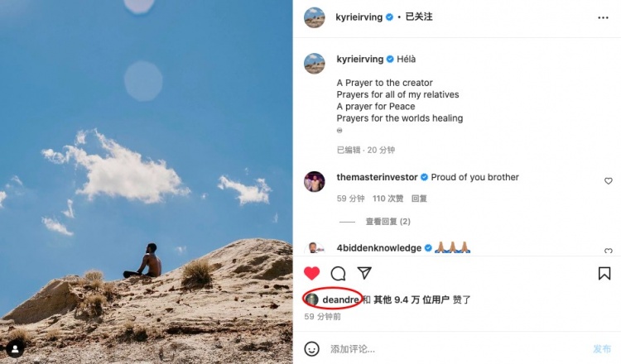Screen dimensions: 621x364
Task: Show tagged people icon on photo
Action: coord(15,349)
